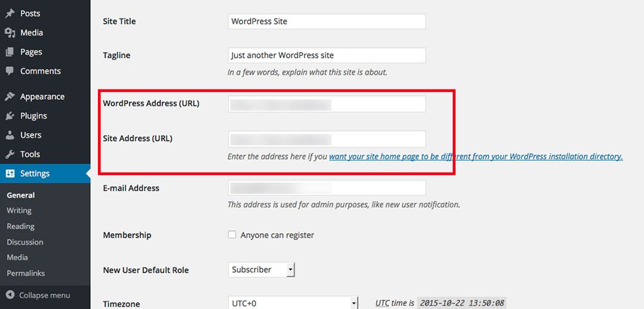Click the Users person icon
The width and height of the screenshot is (644, 309).
point(10,135)
